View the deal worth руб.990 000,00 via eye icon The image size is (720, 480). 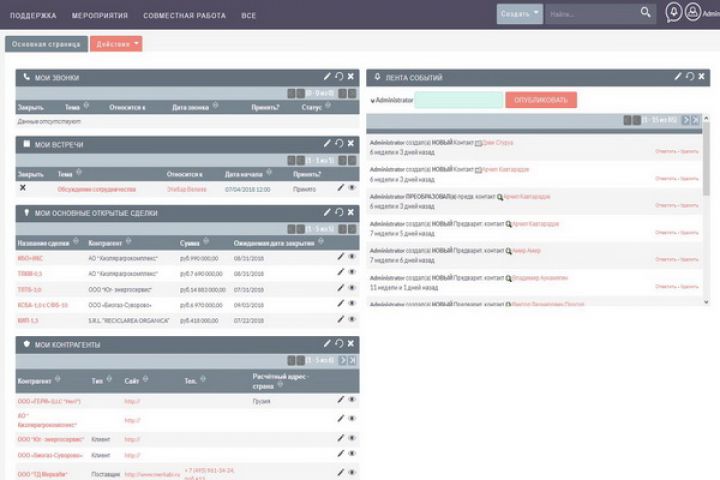click(x=352, y=257)
